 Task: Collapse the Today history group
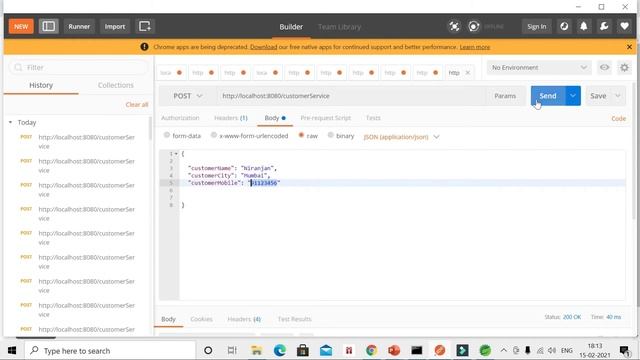tap(10, 122)
